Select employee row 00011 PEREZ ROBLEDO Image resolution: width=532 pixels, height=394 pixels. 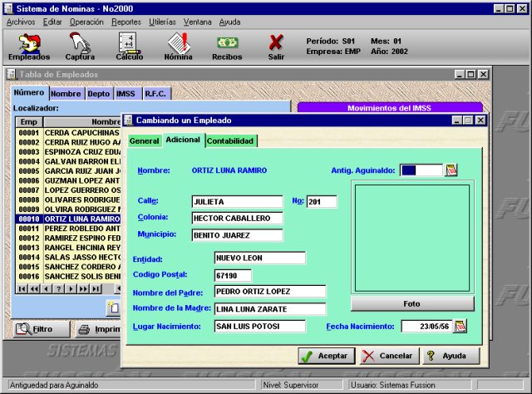click(68, 229)
